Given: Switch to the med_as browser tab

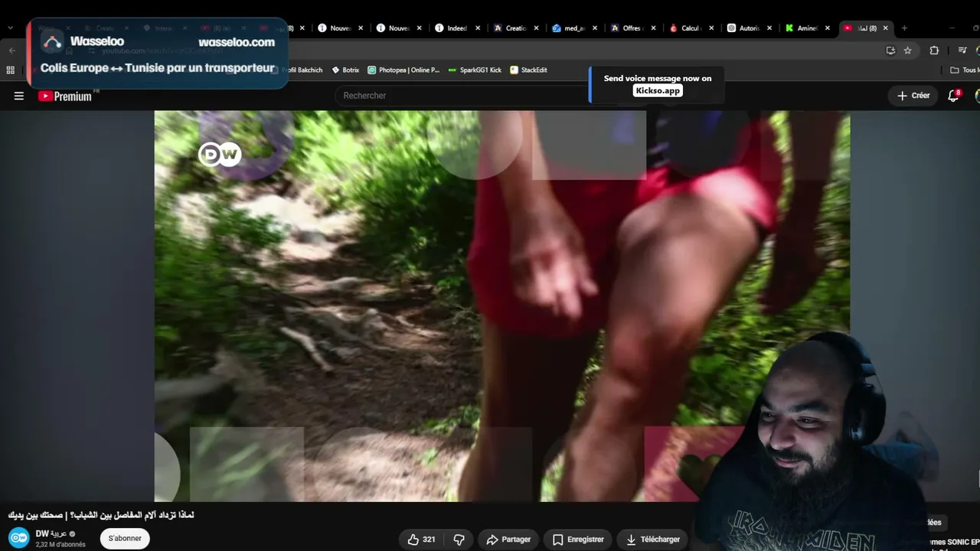Looking at the screenshot, I should pyautogui.click(x=574, y=28).
